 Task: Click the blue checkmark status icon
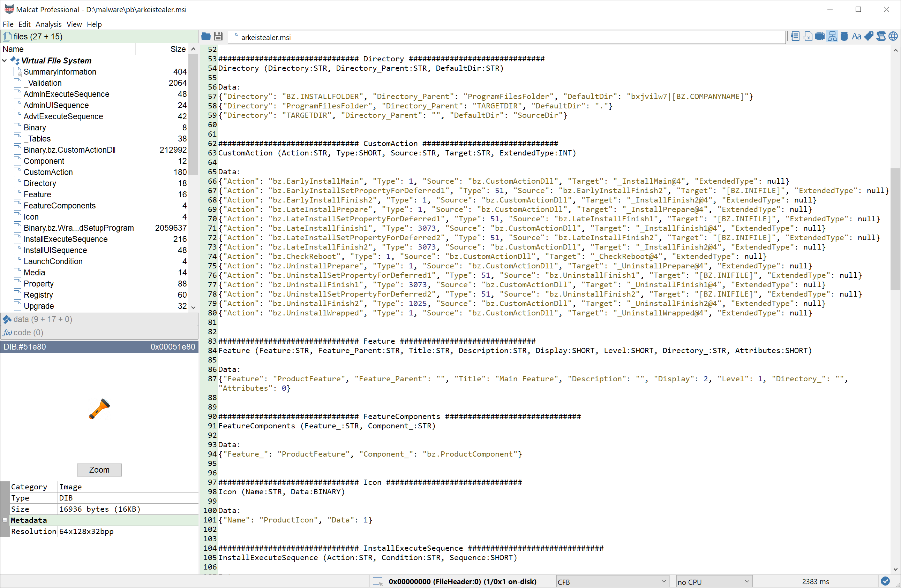click(x=885, y=581)
